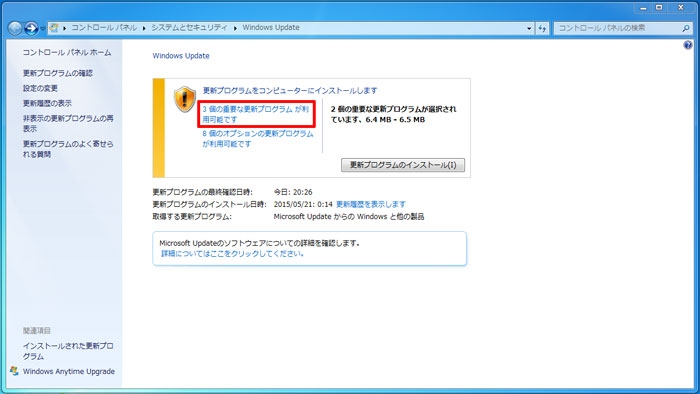This screenshot has width=700, height=394.
Task: Close the Windows Update window
Action: coord(681,8)
